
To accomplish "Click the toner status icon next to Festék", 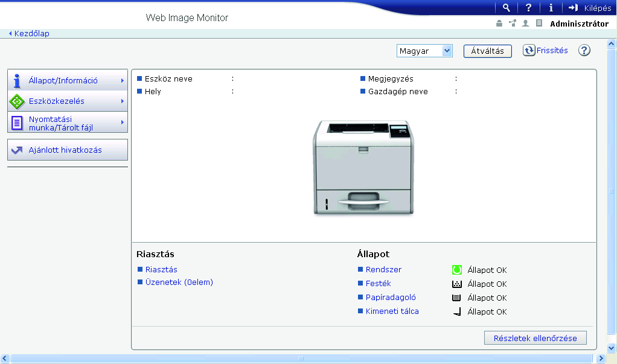I will pos(457,284).
